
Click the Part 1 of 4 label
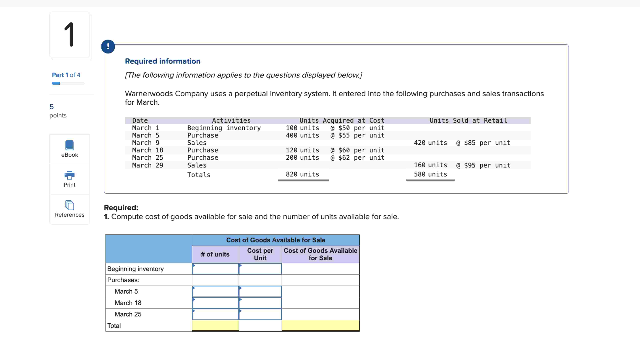(66, 75)
